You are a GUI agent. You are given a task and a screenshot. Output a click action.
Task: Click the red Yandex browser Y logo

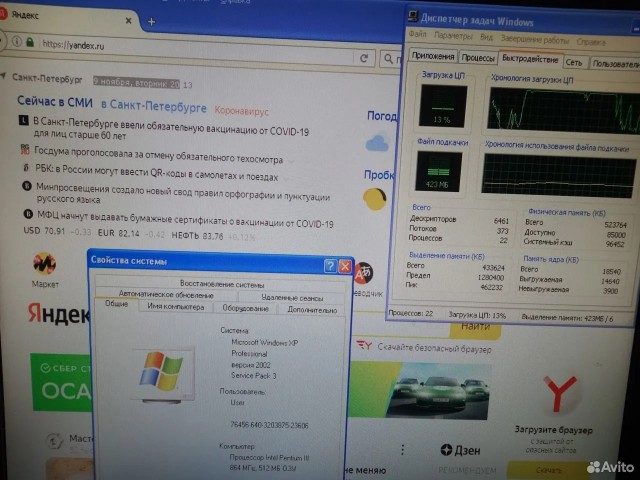point(560,393)
